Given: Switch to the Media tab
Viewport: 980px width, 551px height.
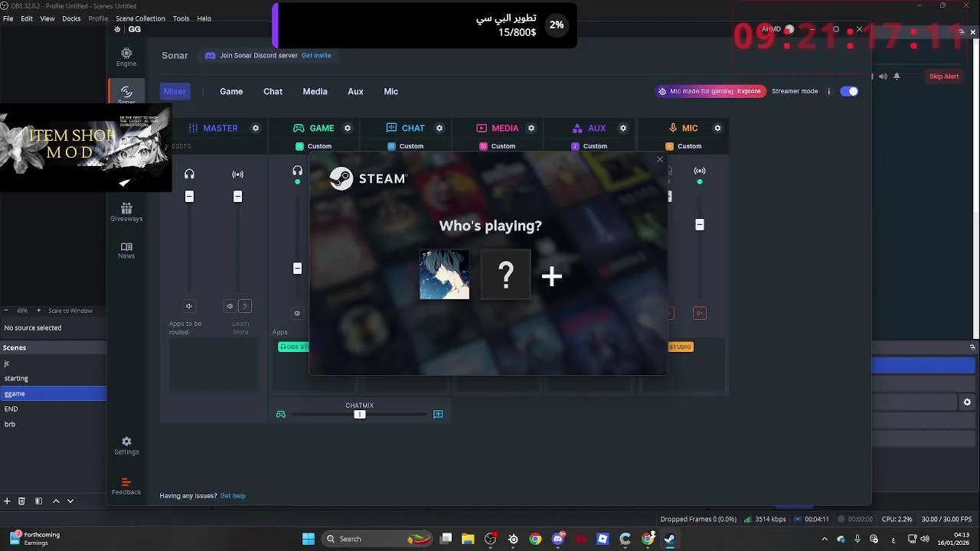Looking at the screenshot, I should coord(315,91).
